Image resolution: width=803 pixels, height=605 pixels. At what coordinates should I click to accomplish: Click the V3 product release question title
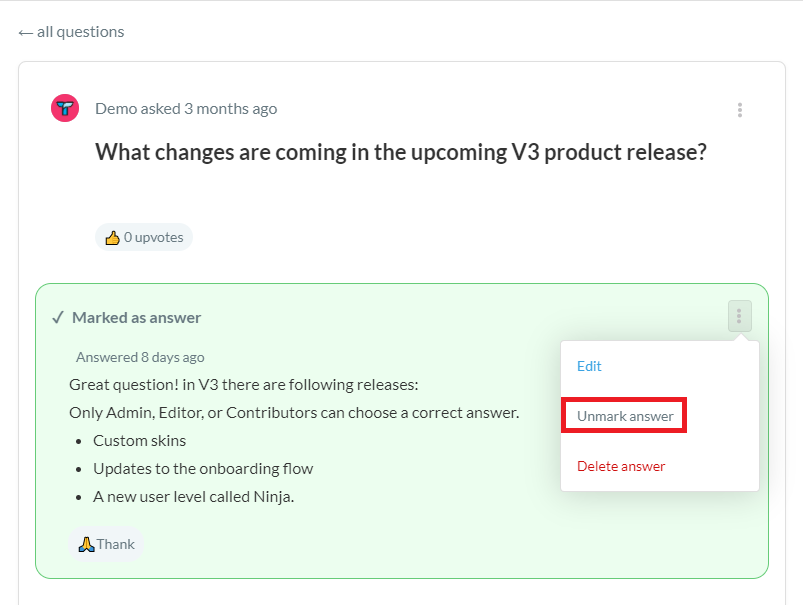click(x=401, y=152)
